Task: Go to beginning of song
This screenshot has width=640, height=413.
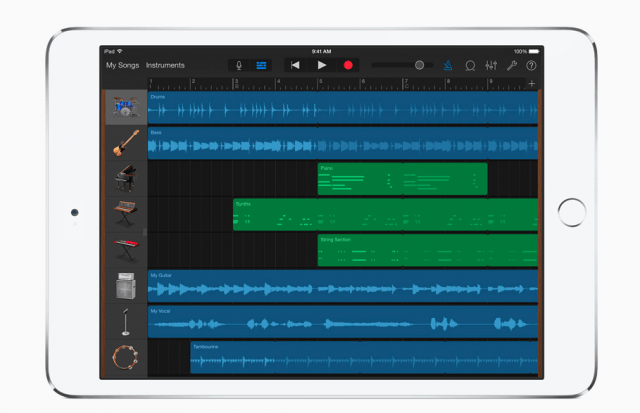Action: [295, 65]
